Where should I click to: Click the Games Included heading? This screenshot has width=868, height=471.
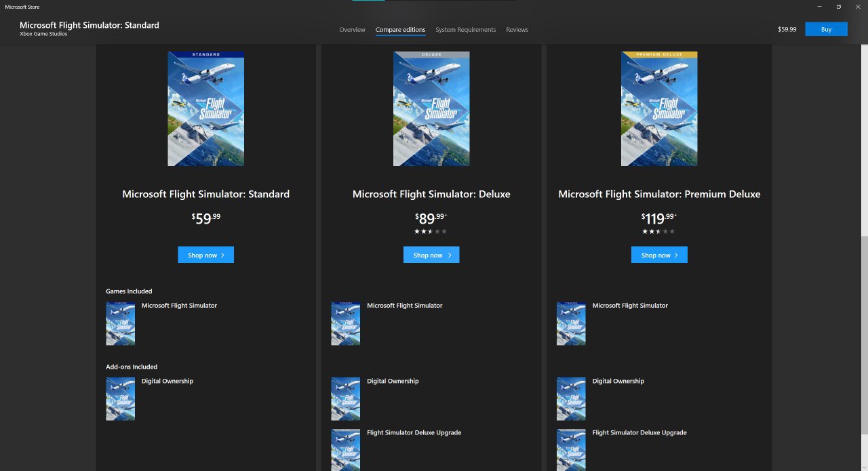tap(129, 291)
